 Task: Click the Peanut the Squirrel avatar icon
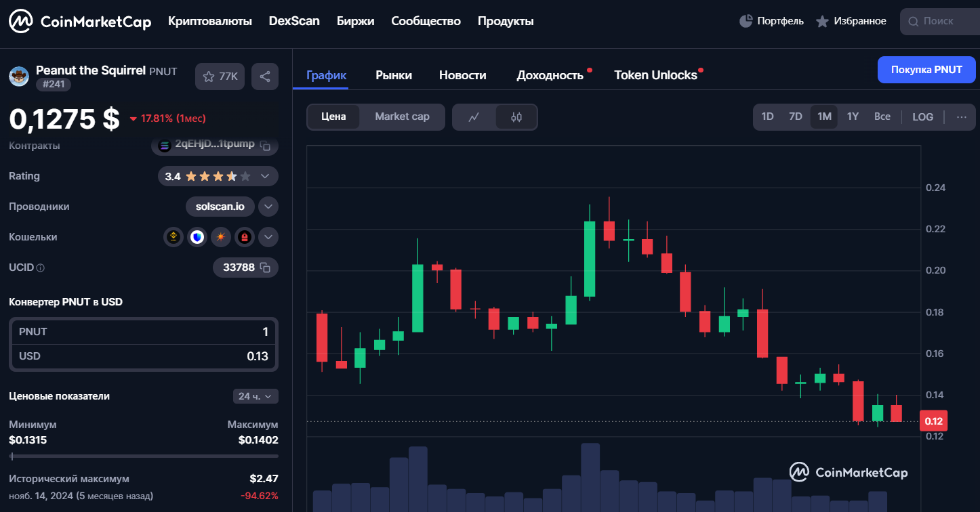click(x=19, y=76)
